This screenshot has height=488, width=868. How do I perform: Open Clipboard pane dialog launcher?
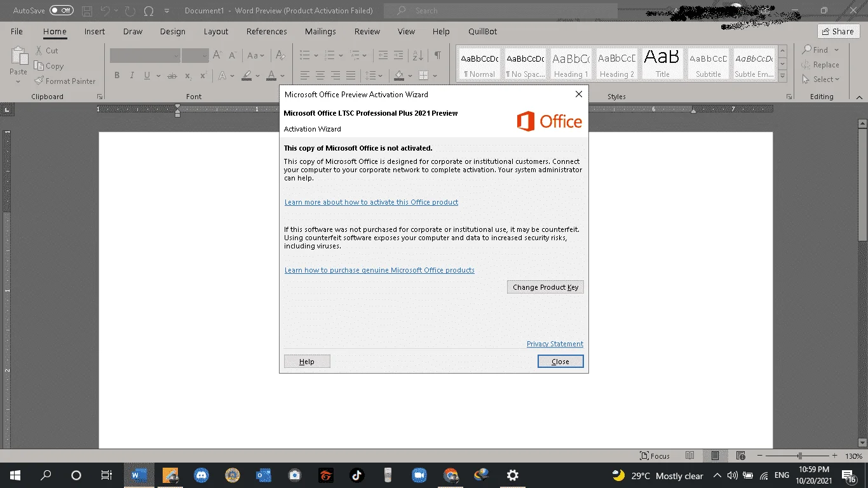[x=100, y=97]
